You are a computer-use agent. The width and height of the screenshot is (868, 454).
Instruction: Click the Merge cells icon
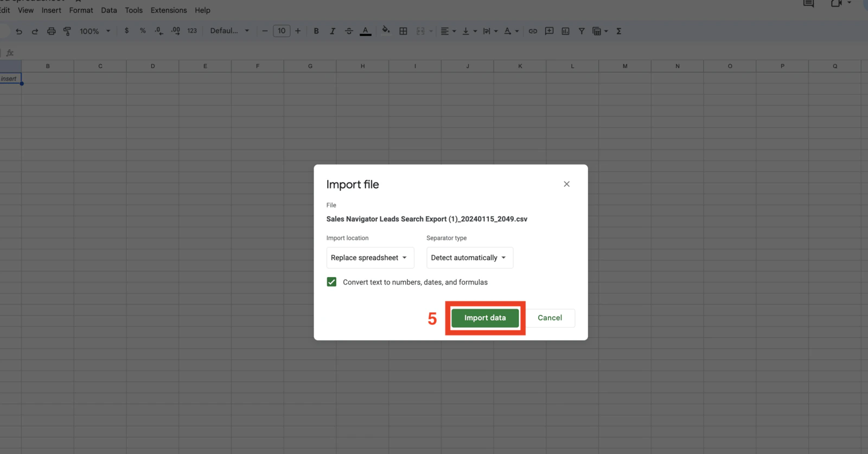[420, 31]
